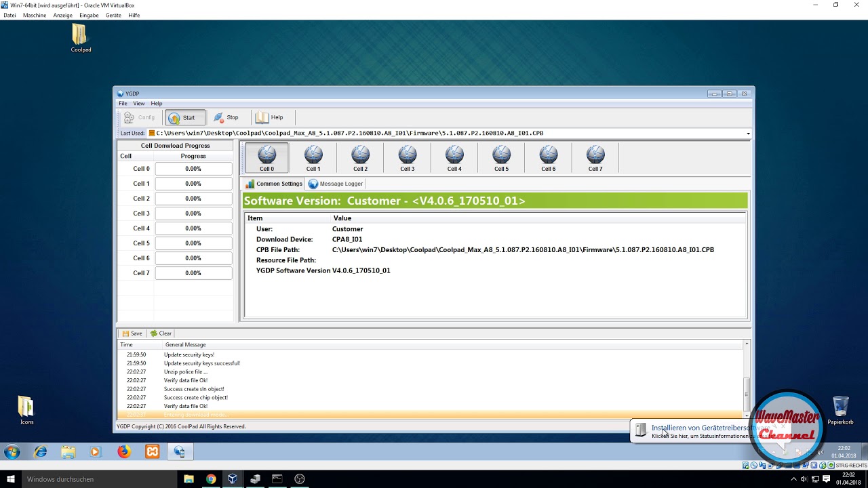Select the Cell 5 device icon

(501, 158)
